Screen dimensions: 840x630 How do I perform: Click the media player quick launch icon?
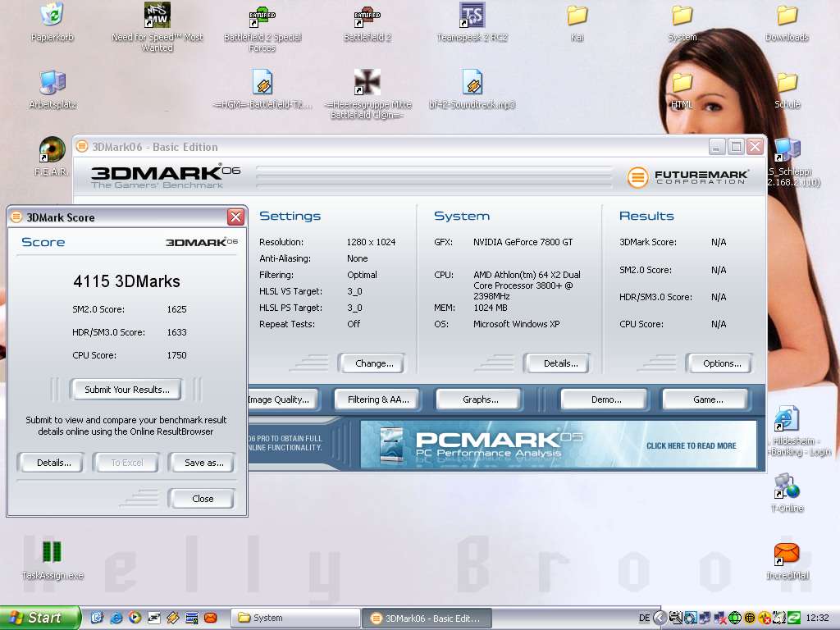[x=135, y=618]
